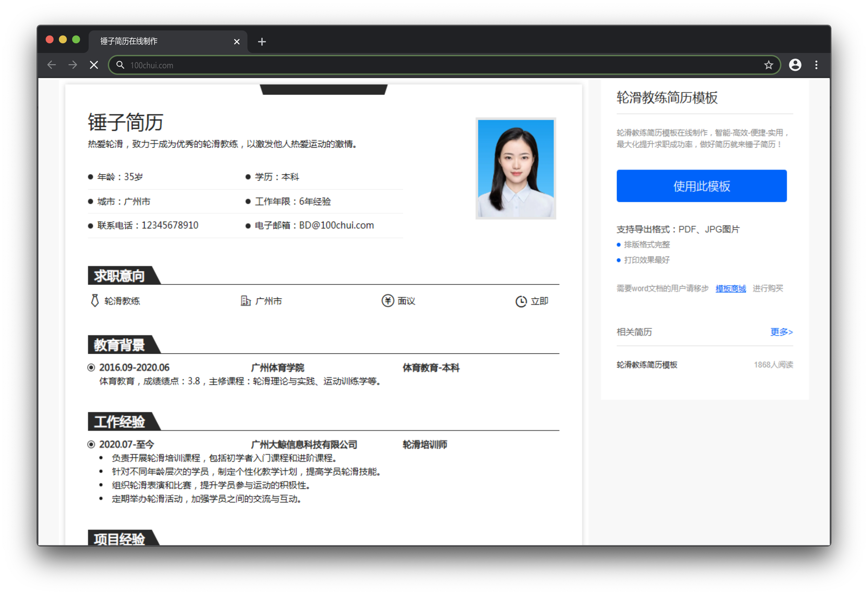The width and height of the screenshot is (868, 595).
Task: Open the 轮滑教练简历模板 related resume entry
Action: [x=646, y=364]
